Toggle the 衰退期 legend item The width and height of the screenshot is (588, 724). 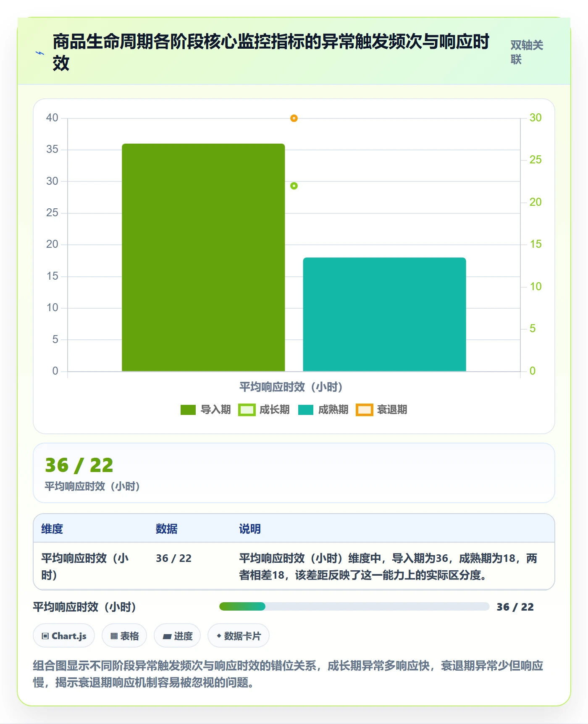(x=382, y=409)
